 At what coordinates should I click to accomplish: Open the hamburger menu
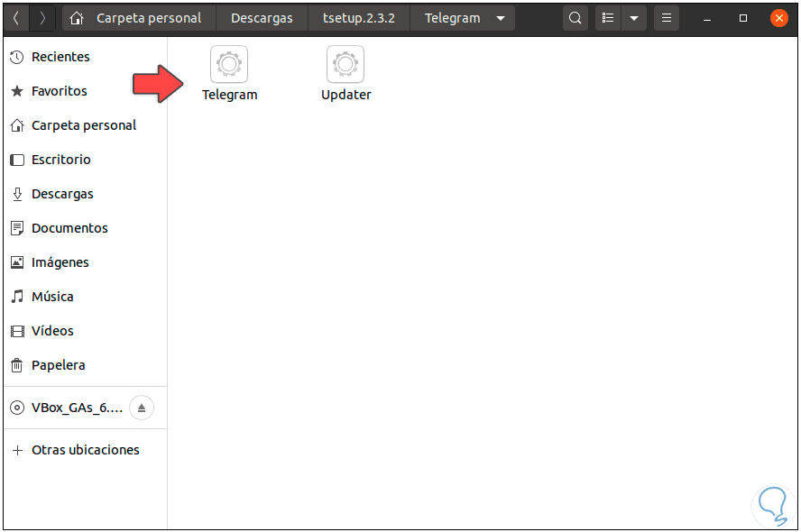666,17
